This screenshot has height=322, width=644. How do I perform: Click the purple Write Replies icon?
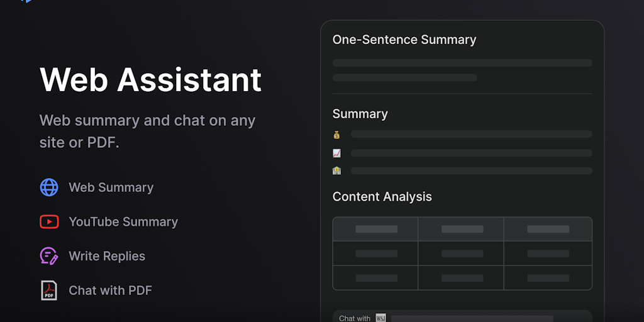click(x=49, y=256)
